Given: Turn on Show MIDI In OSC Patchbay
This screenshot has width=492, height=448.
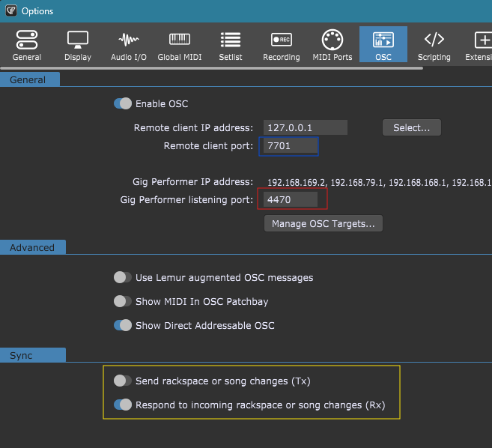Looking at the screenshot, I should [x=123, y=301].
